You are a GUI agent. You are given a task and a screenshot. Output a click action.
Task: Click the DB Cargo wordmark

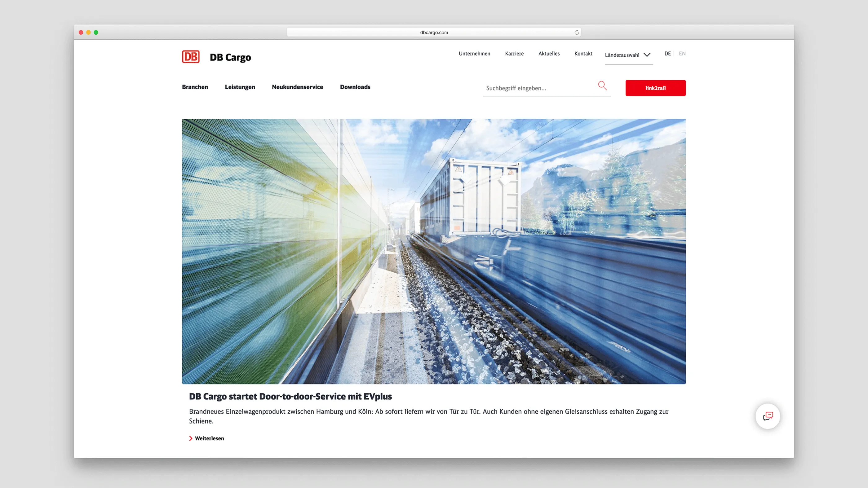click(230, 57)
